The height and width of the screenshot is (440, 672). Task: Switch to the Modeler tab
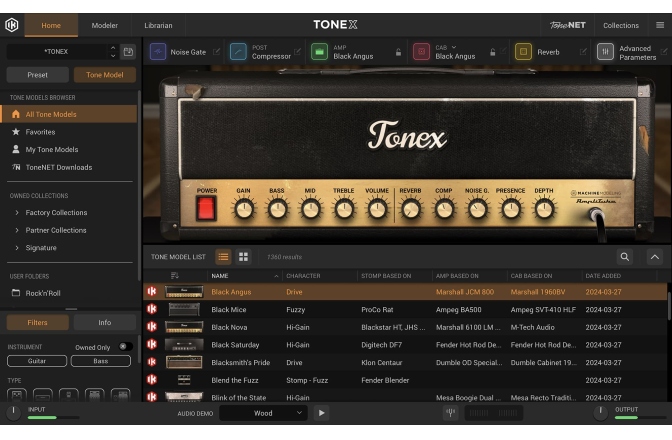tap(105, 25)
